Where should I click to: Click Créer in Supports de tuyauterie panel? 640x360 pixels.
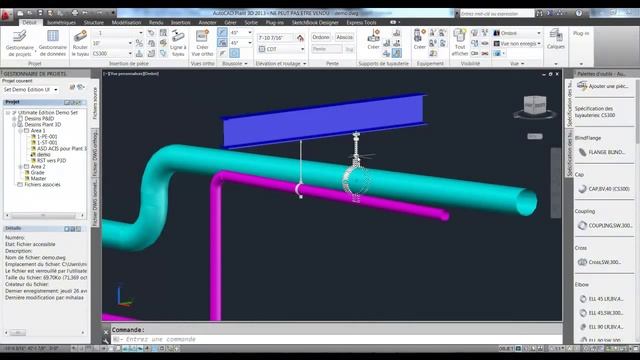373,40
